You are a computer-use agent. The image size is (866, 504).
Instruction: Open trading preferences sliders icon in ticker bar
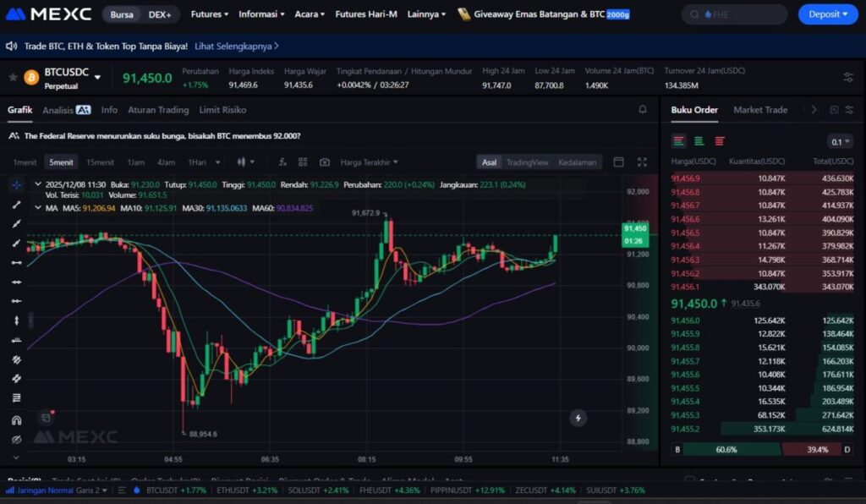click(848, 78)
